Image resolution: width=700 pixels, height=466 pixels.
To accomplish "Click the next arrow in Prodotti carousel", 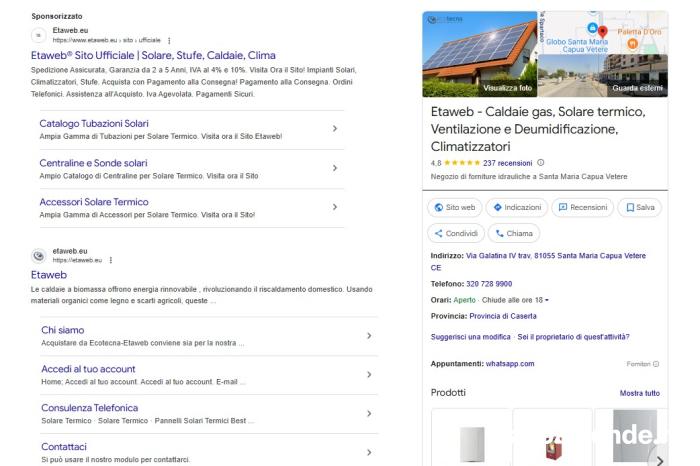I will 659,460.
